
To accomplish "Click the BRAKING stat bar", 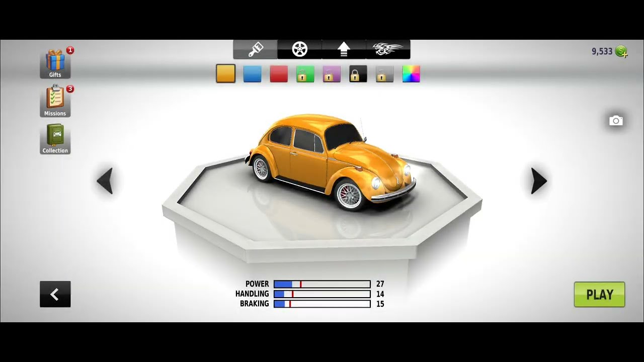I will coord(322,304).
